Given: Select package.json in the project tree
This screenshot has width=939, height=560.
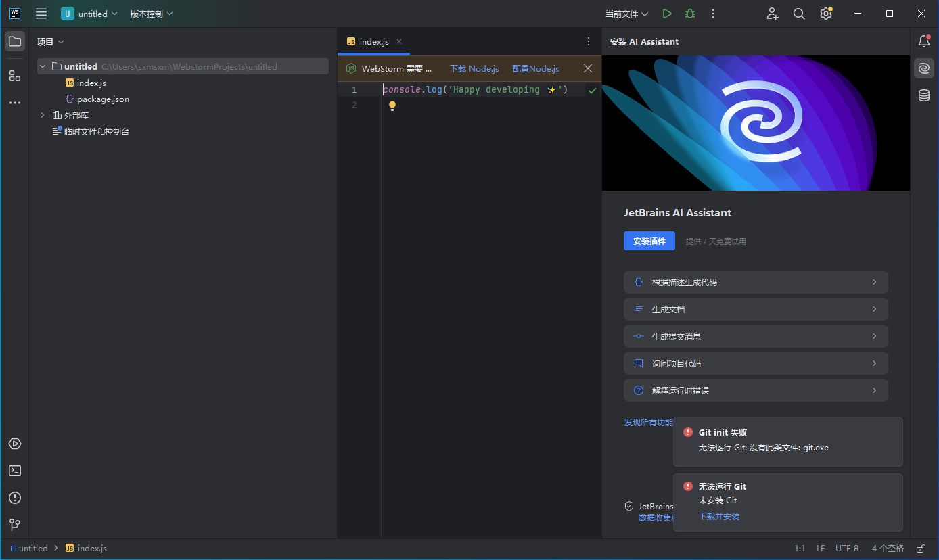Looking at the screenshot, I should click(x=103, y=99).
